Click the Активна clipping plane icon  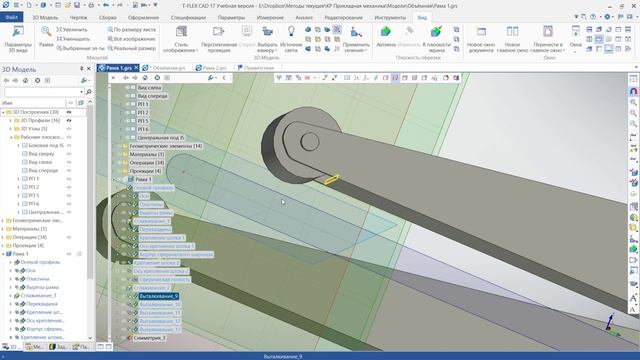[385, 31]
